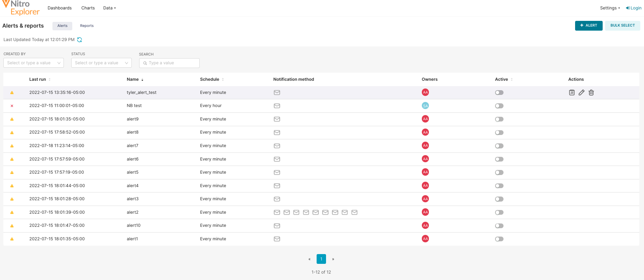The height and width of the screenshot is (280, 644).
Task: Open the Created By filter dropdown
Action: [34, 63]
